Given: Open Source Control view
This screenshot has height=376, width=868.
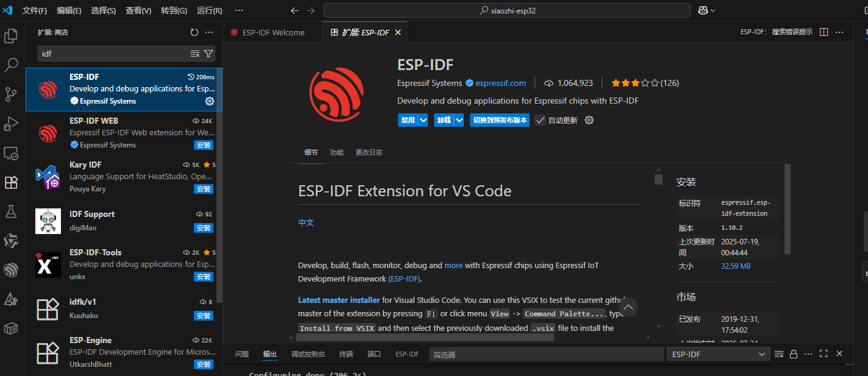Looking at the screenshot, I should (x=11, y=94).
